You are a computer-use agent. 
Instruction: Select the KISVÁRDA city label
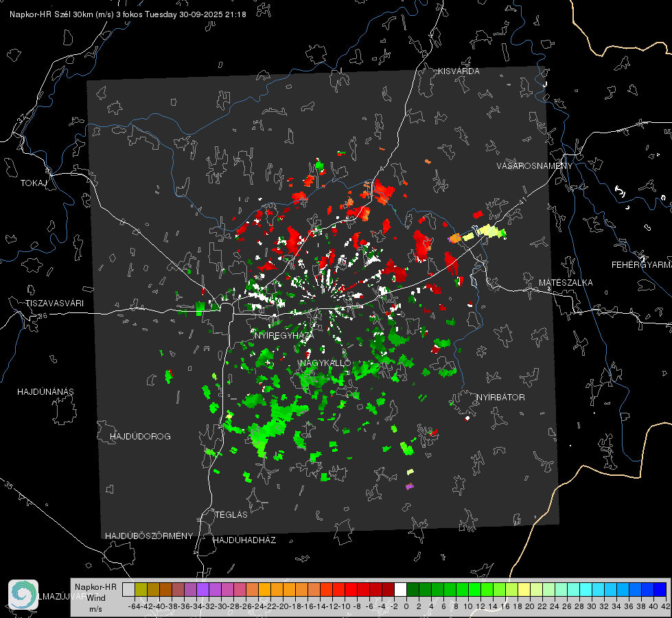459,71
